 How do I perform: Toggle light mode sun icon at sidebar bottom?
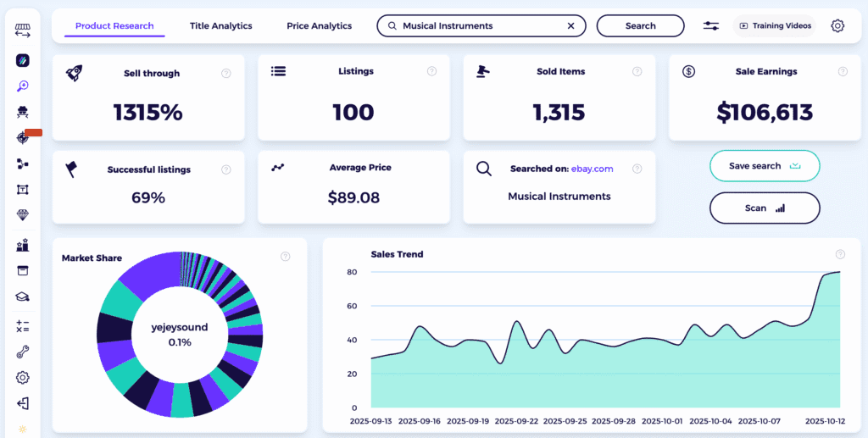pos(23,429)
